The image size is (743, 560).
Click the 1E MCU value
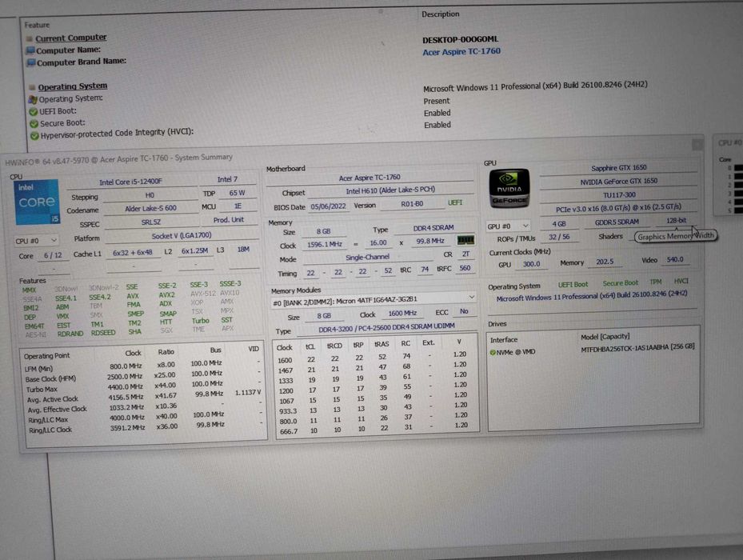[x=238, y=206]
